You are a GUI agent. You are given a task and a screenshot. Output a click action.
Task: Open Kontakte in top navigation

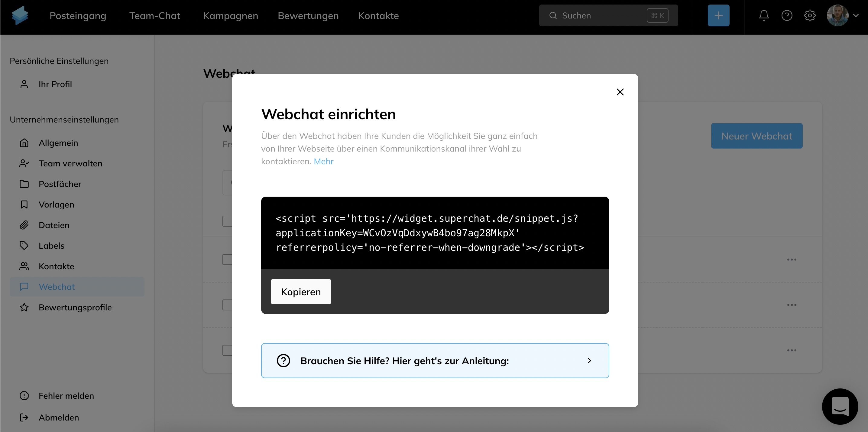[x=378, y=15]
